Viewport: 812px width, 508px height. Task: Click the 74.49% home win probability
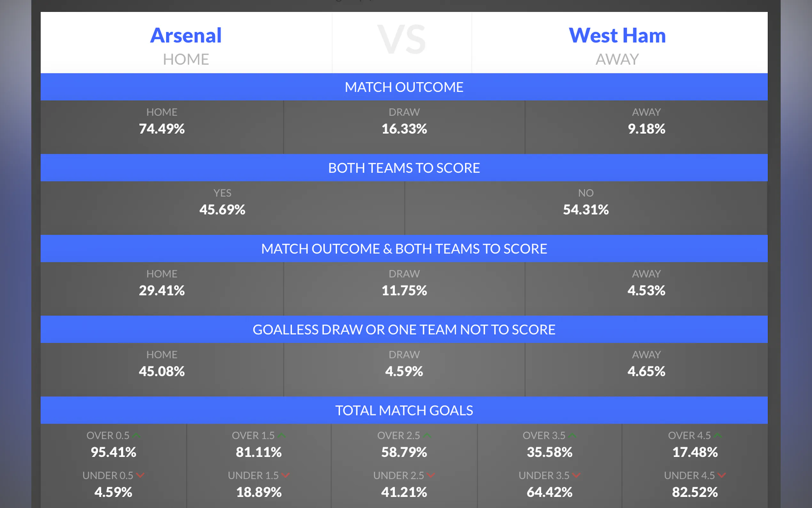162,129
